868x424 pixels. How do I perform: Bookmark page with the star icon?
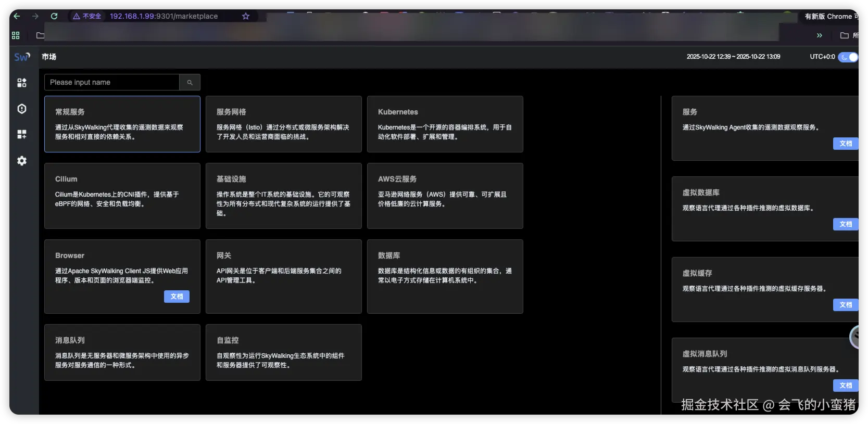click(246, 16)
